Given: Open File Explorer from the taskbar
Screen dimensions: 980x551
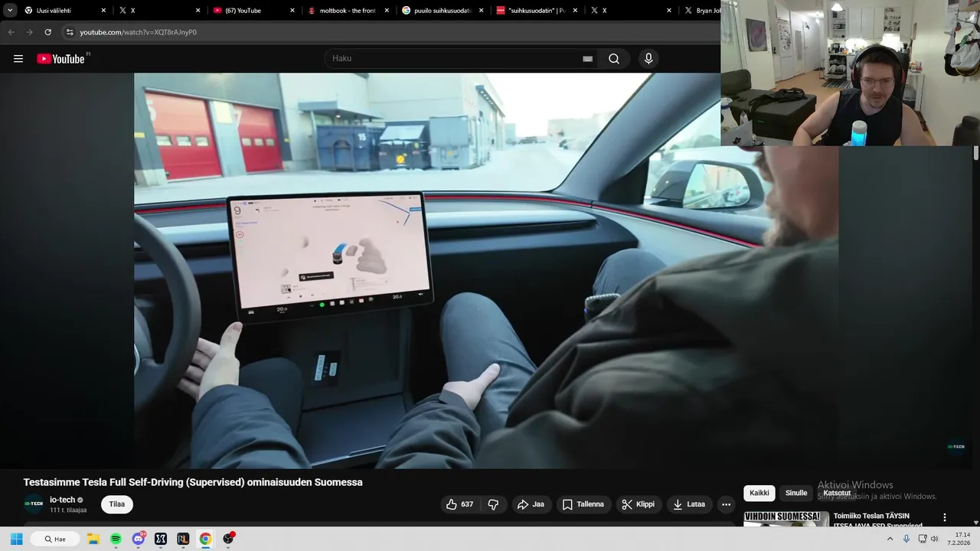Looking at the screenshot, I should 93,539.
